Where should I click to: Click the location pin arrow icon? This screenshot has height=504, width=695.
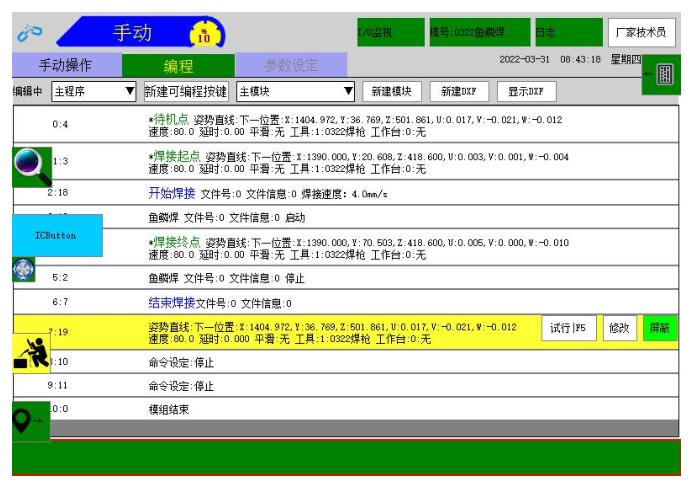[31, 421]
